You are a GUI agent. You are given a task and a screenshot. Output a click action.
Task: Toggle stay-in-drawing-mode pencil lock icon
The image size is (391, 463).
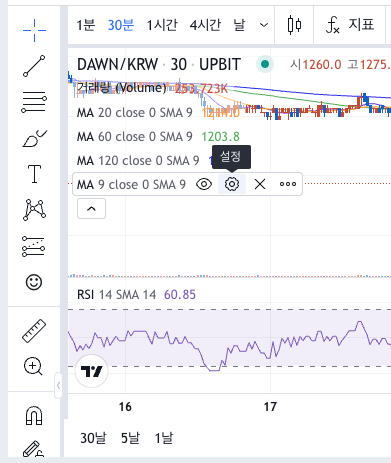point(33,448)
